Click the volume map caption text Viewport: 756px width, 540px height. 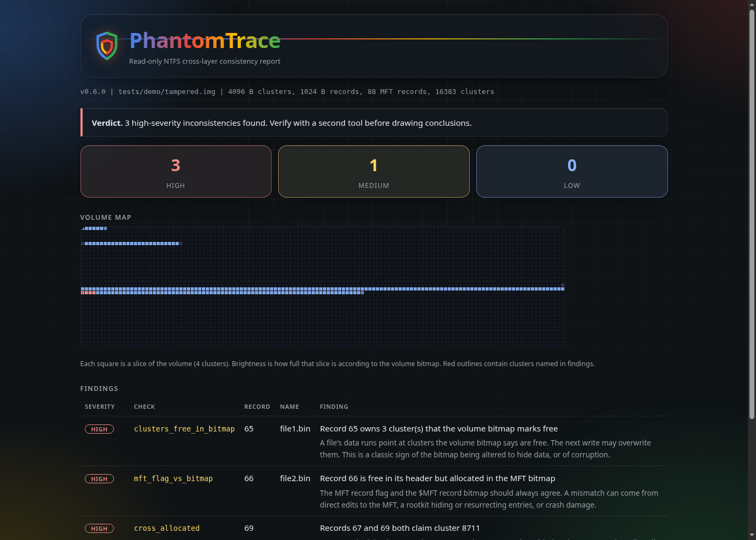337,364
